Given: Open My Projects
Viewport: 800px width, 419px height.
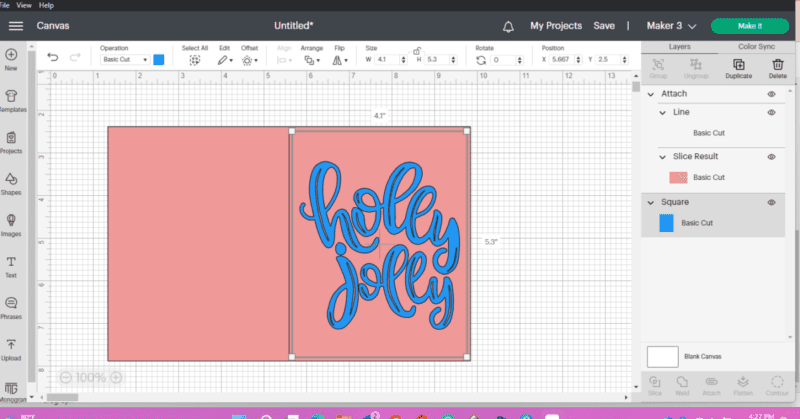Looking at the screenshot, I should click(x=556, y=26).
